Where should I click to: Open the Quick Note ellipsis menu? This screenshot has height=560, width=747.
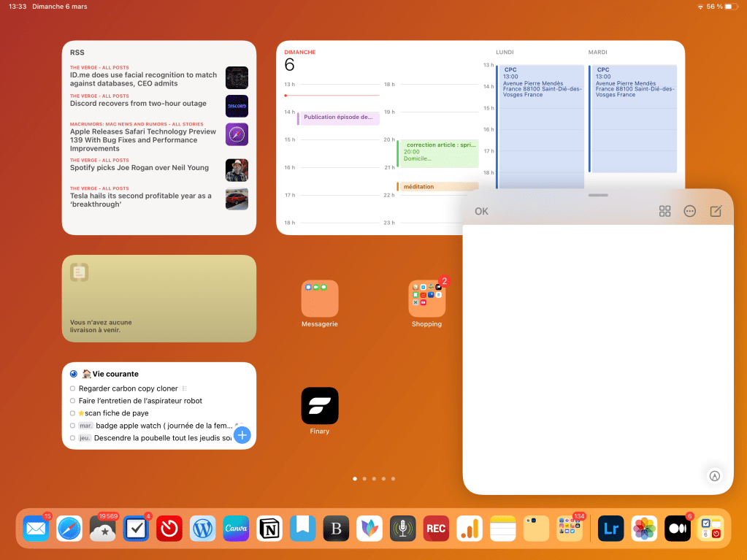(x=690, y=211)
